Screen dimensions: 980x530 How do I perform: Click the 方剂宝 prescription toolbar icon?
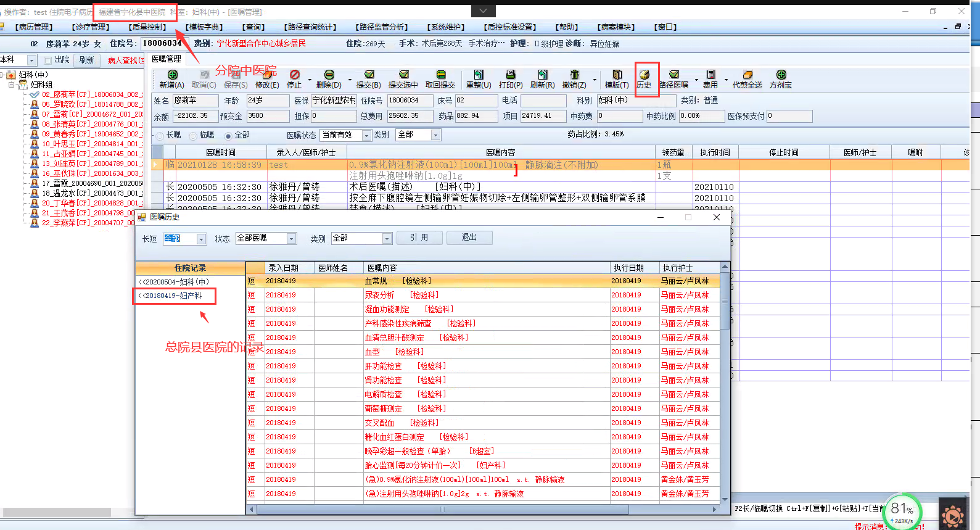point(781,75)
